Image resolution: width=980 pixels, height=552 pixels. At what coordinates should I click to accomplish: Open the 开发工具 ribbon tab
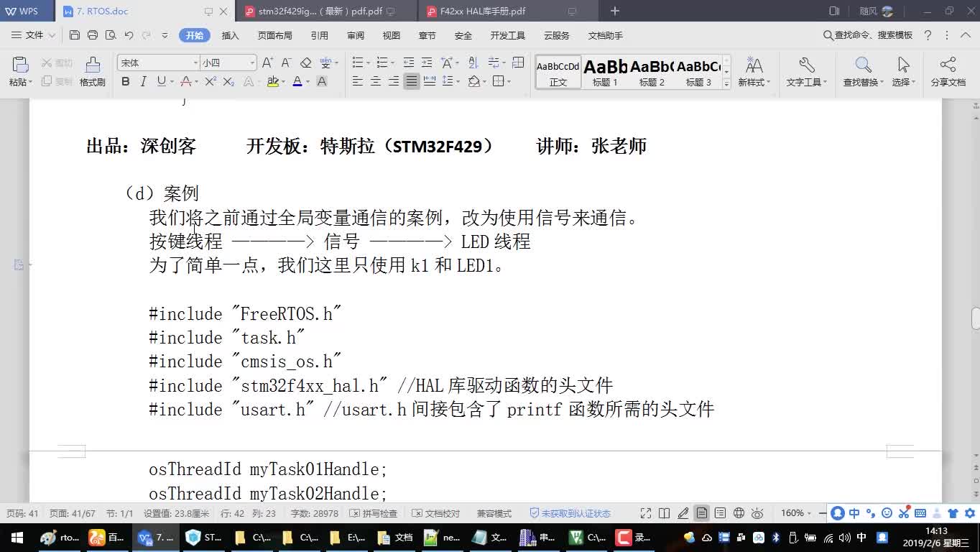pos(508,35)
